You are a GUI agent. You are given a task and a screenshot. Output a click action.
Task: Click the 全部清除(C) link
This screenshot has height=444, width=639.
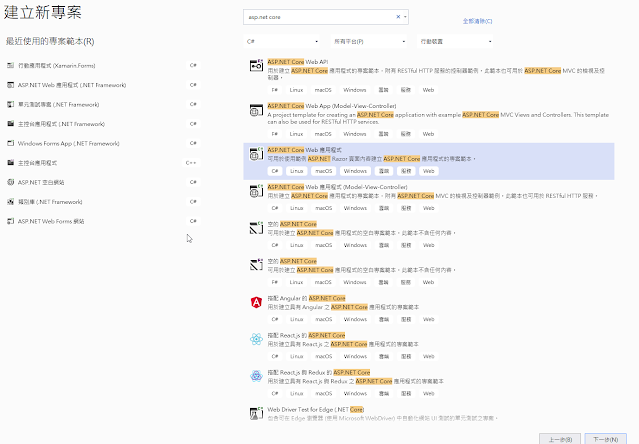coord(477,21)
